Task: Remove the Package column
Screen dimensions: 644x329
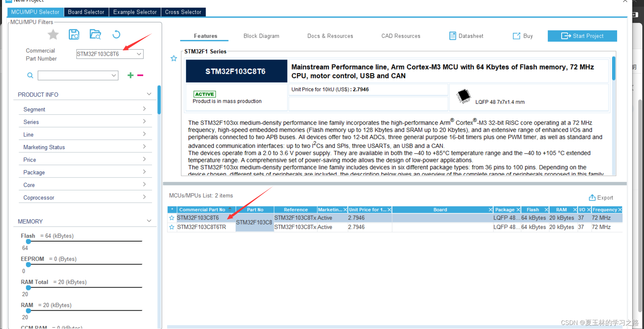Action: 518,210
